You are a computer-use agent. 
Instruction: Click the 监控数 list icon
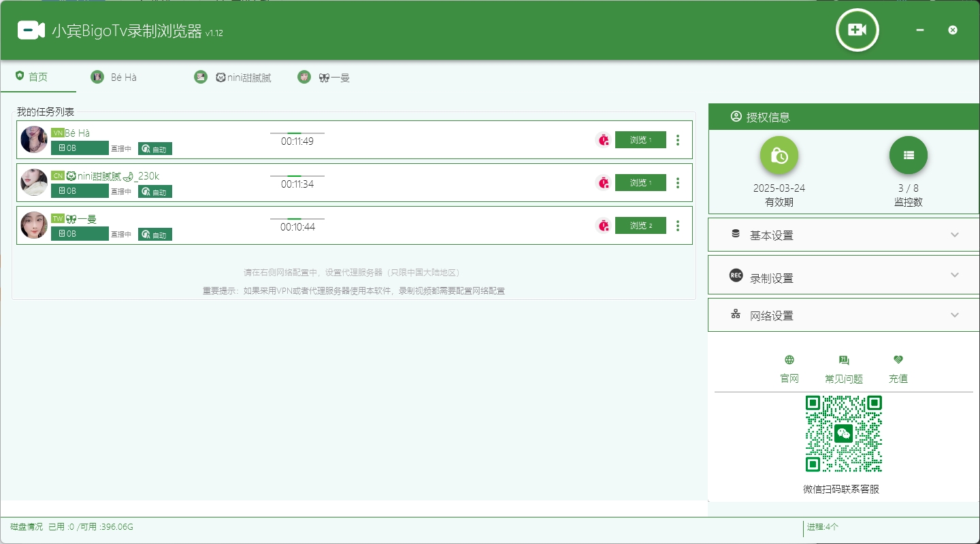pyautogui.click(x=909, y=155)
